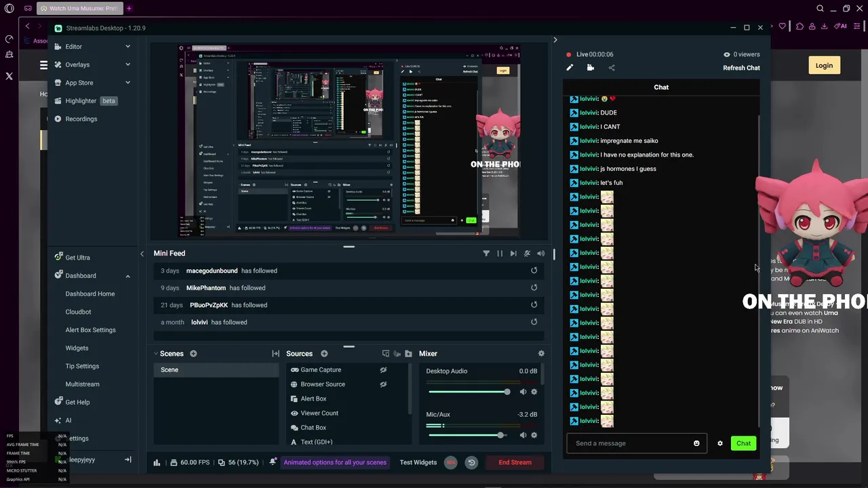The height and width of the screenshot is (488, 868).
Task: Open Mic/Aux settings gear
Action: pos(534,435)
